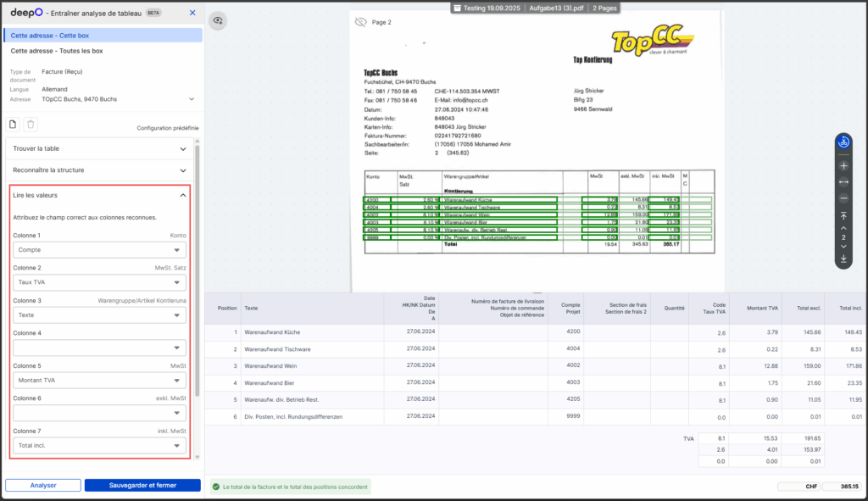Screen dimensions: 868x501
Task: Expand the Reconnaître la structure section
Action: (100, 170)
